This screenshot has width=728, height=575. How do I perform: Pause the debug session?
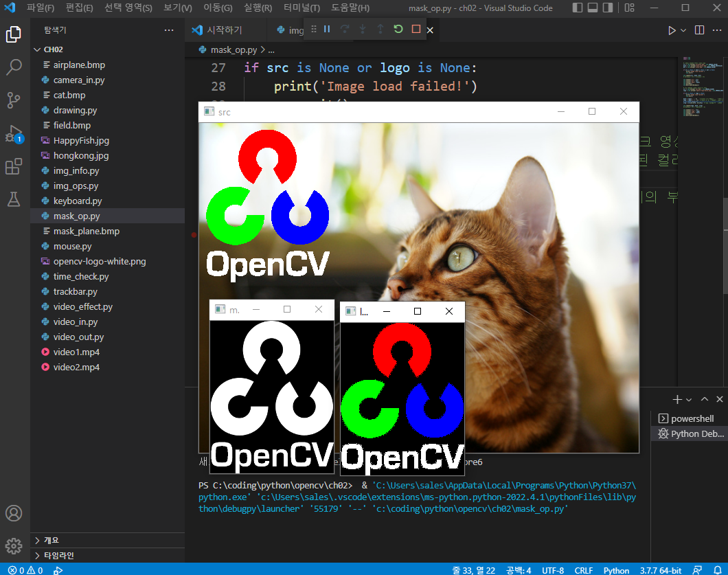(x=327, y=30)
